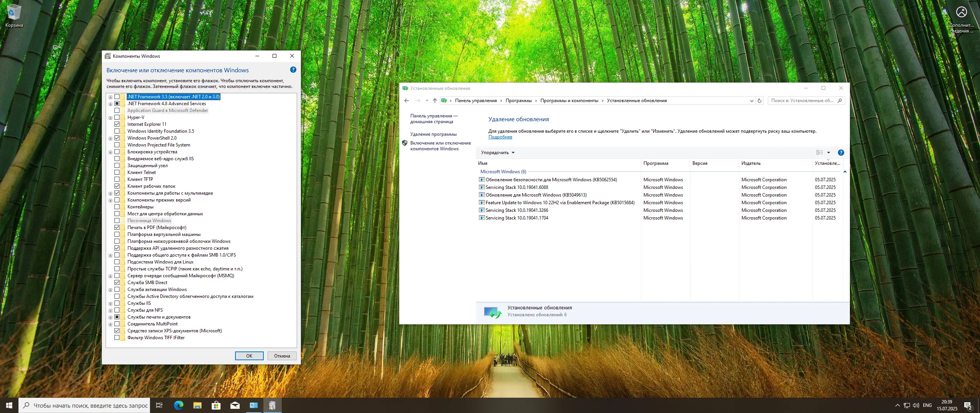
Task: Click the refresh button beside address bar
Action: coord(759,101)
